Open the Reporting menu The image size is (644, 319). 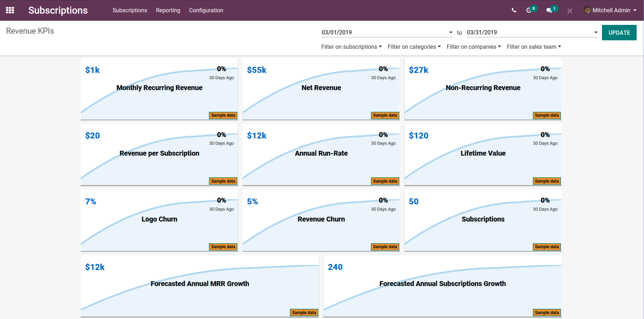click(x=168, y=11)
